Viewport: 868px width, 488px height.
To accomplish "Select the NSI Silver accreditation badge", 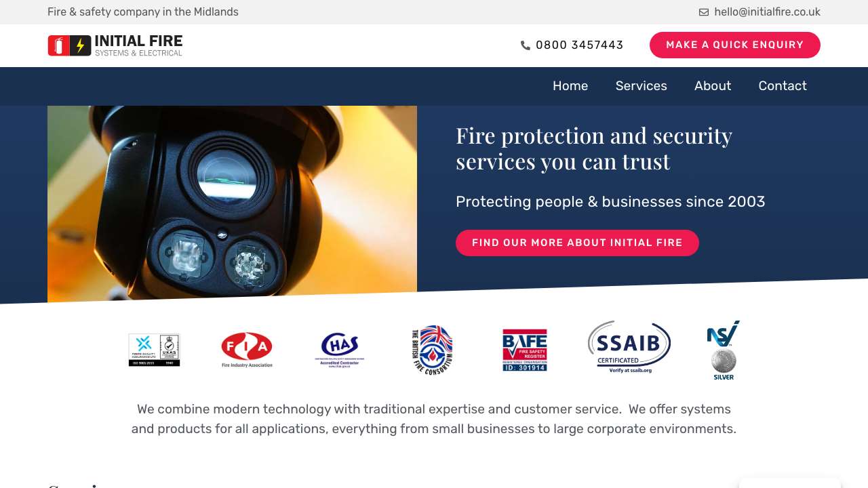I will click(724, 350).
